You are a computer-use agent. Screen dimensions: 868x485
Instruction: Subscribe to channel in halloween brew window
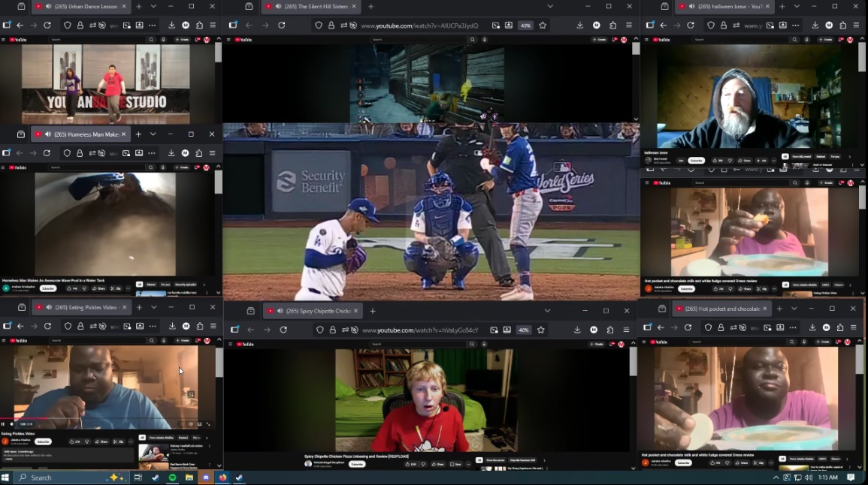click(x=696, y=161)
